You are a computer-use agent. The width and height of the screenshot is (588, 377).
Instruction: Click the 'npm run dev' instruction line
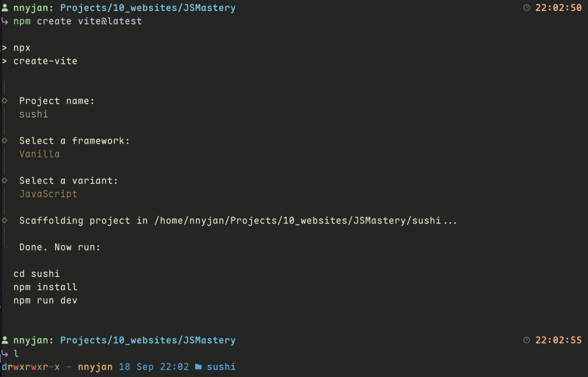[45, 300]
